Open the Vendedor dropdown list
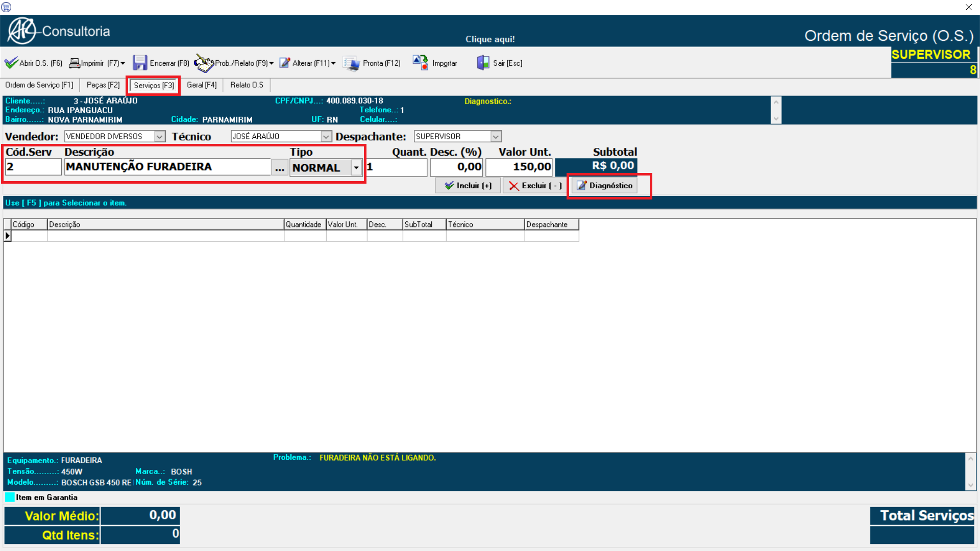980x551 pixels. [x=160, y=136]
